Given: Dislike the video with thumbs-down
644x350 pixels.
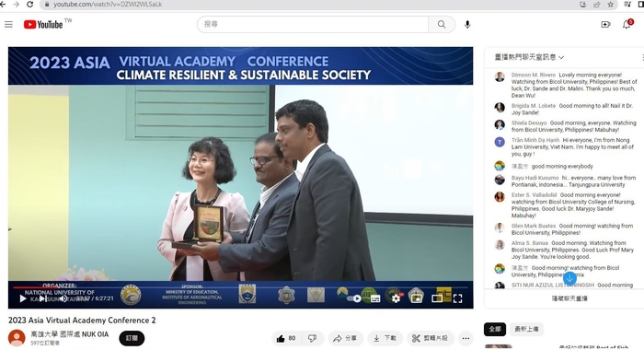Looking at the screenshot, I should (x=313, y=338).
